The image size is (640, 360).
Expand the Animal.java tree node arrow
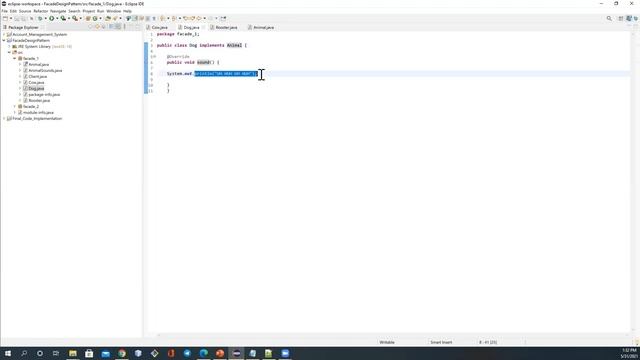(20, 64)
